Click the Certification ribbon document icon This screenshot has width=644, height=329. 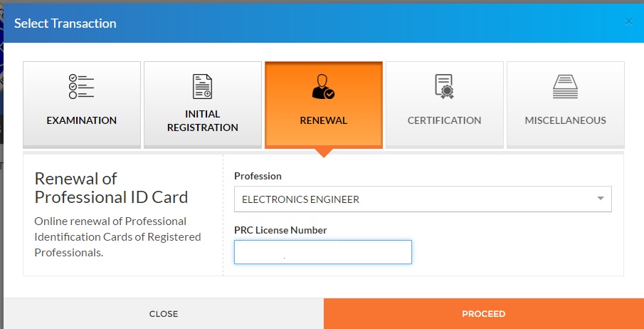(444, 86)
